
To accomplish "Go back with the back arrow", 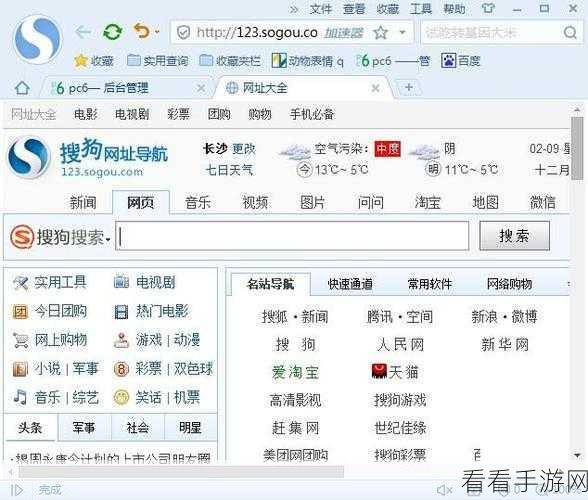I will click(83, 32).
